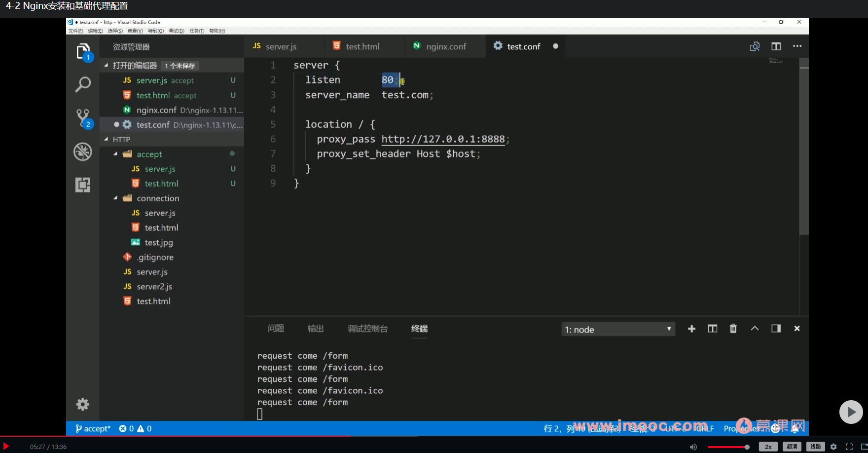The image size is (868, 453).
Task: Split the editor using the split icon
Action: tap(776, 46)
